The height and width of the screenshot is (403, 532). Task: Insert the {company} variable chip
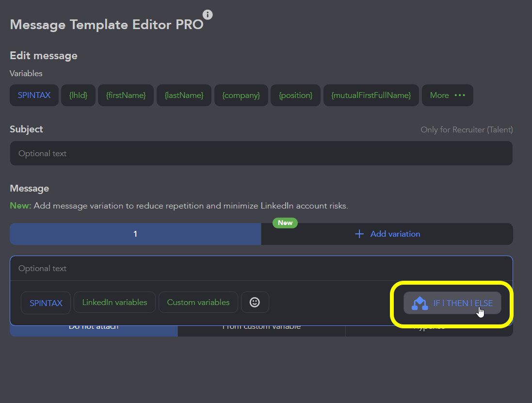[x=241, y=96]
